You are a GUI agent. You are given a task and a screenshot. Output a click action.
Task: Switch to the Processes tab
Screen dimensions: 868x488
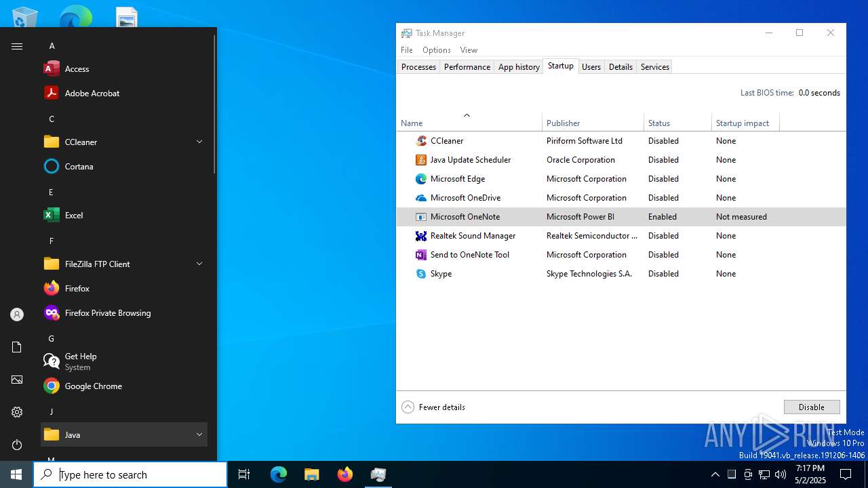click(x=418, y=66)
